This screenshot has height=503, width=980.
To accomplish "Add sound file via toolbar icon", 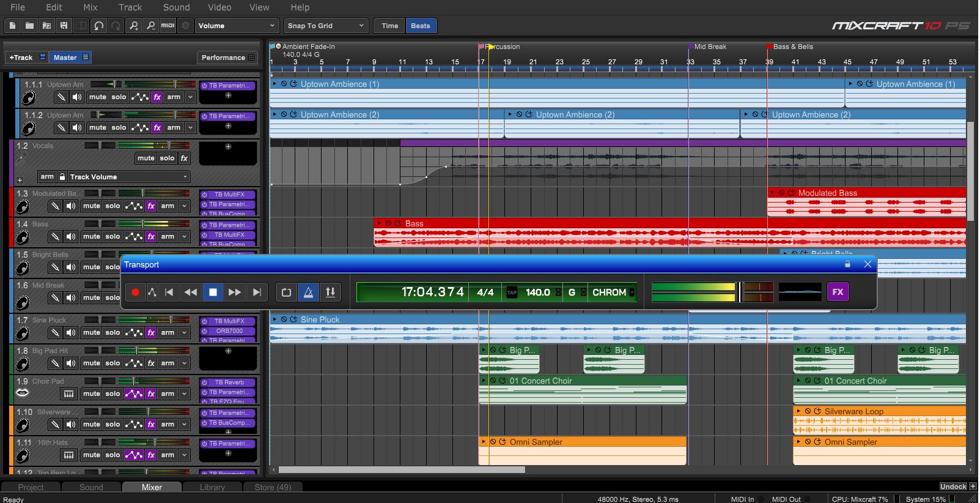I will (46, 26).
